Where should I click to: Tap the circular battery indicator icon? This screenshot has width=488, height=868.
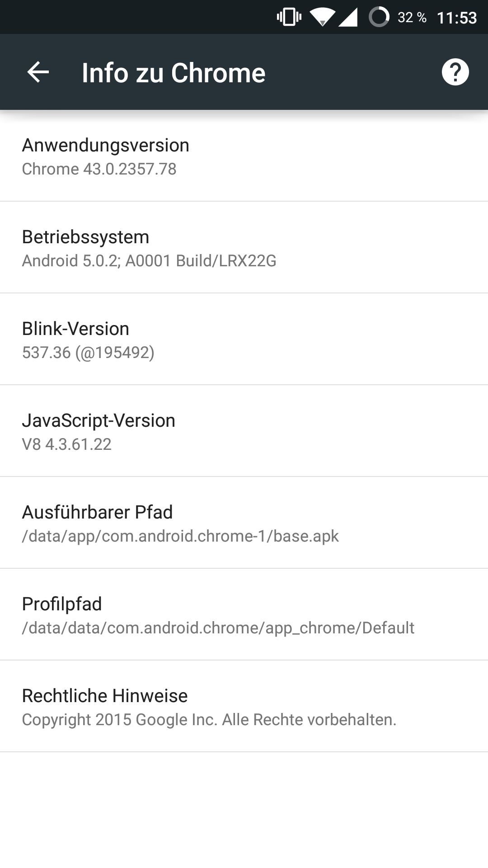[x=379, y=17]
